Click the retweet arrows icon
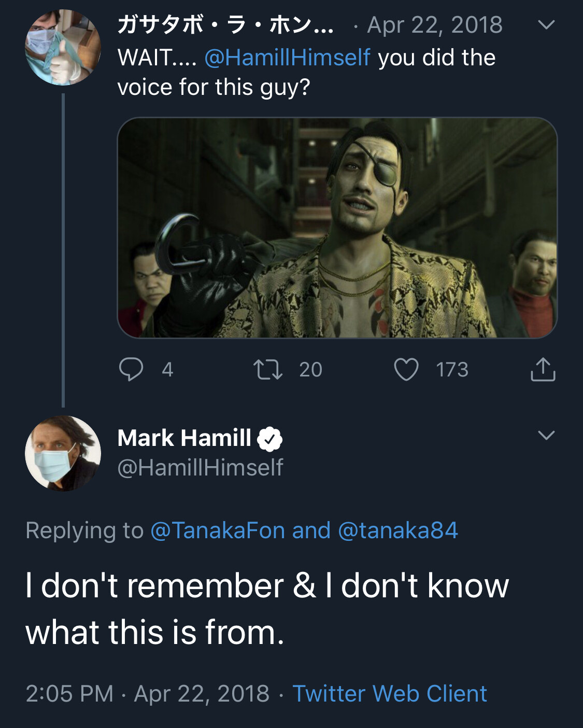Image resolution: width=583 pixels, height=728 pixels. pos(268,370)
